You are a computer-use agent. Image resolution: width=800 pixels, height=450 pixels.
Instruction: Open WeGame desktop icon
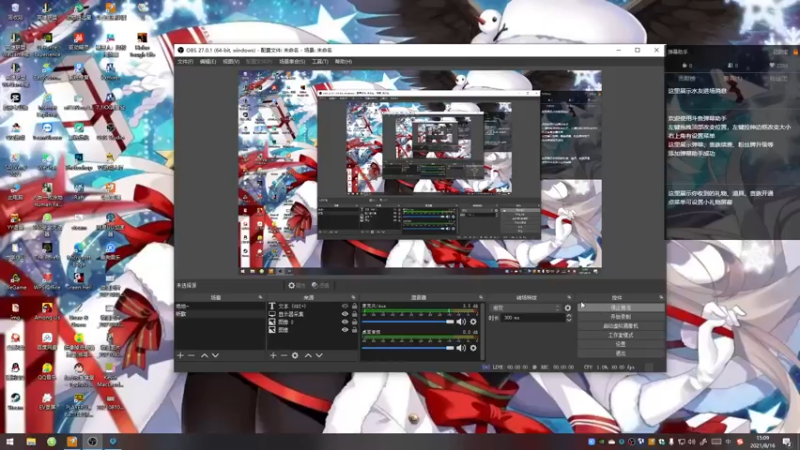click(15, 281)
